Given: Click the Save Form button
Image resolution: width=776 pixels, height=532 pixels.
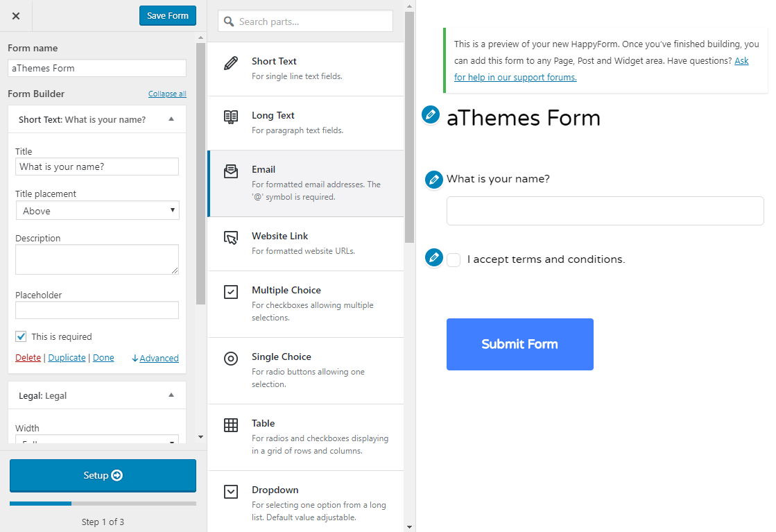Looking at the screenshot, I should [168, 15].
